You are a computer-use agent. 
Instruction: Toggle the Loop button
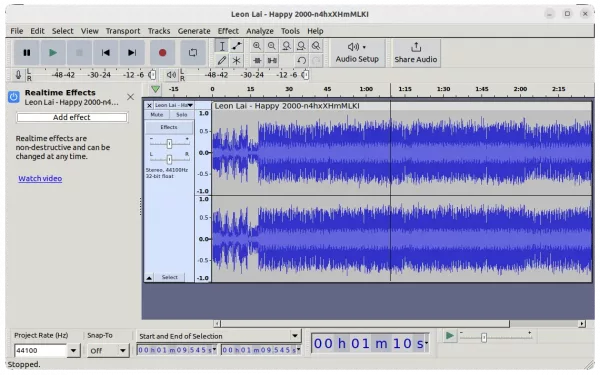click(x=193, y=52)
